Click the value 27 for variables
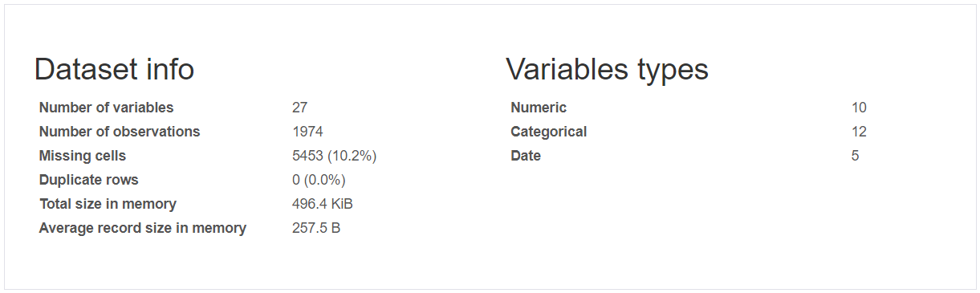The width and height of the screenshot is (980, 293). (299, 108)
